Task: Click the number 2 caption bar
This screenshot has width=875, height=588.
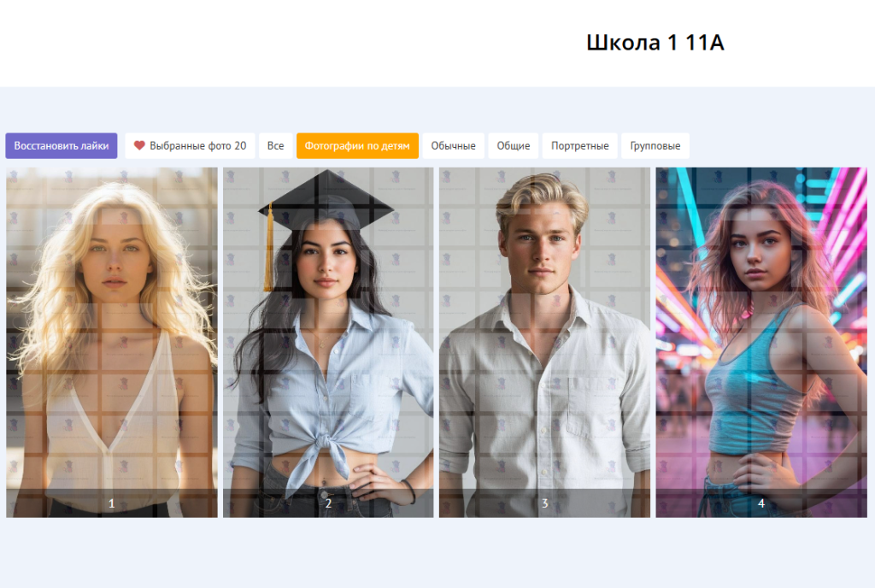Action: 328,503
